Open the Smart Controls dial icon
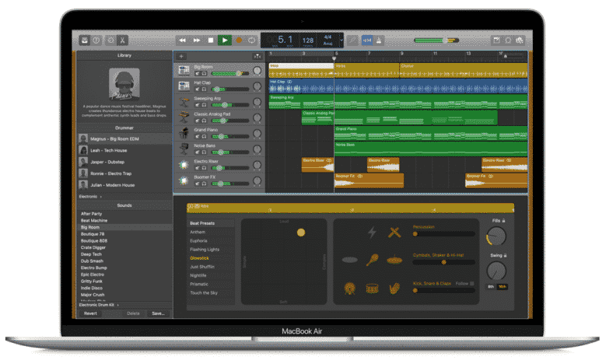Image resolution: width=606 pixels, height=364 pixels. pos(110,40)
